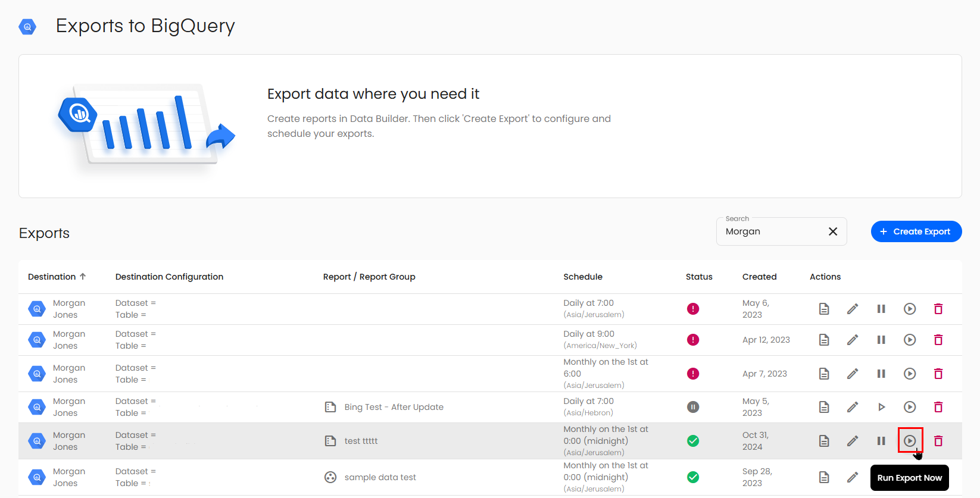Pause the test ttttt export schedule
The image size is (980, 498).
(x=881, y=441)
